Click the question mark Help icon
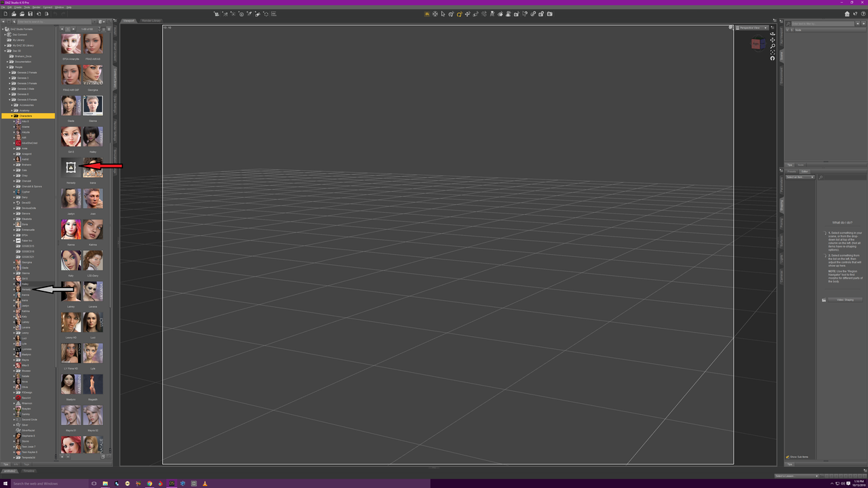Viewport: 868px width, 488px height. (x=862, y=14)
